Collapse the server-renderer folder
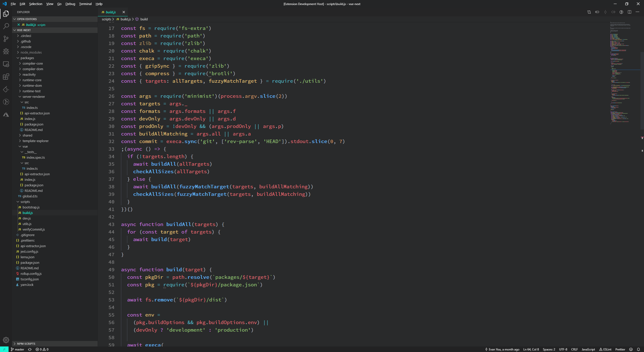This screenshot has width=644, height=352. tap(33, 97)
